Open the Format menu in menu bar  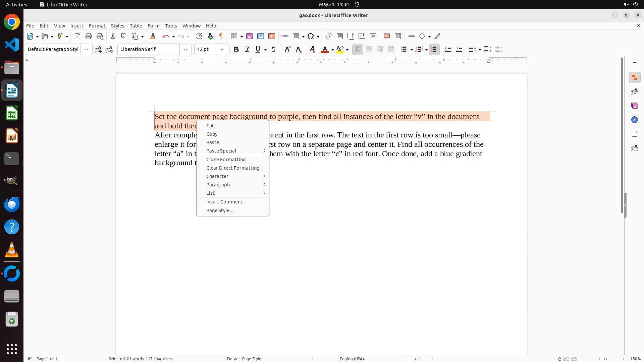pos(97,26)
